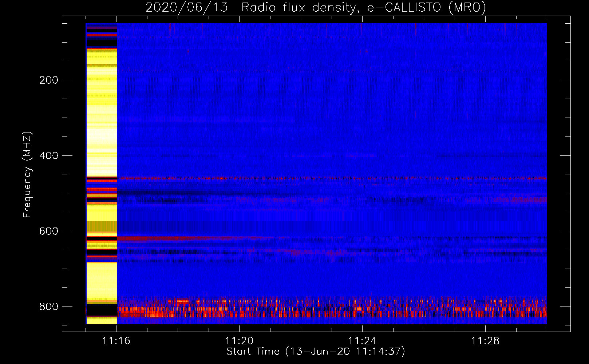Click the '11:20' time tick label
Image resolution: width=589 pixels, height=364 pixels.
[x=239, y=341]
